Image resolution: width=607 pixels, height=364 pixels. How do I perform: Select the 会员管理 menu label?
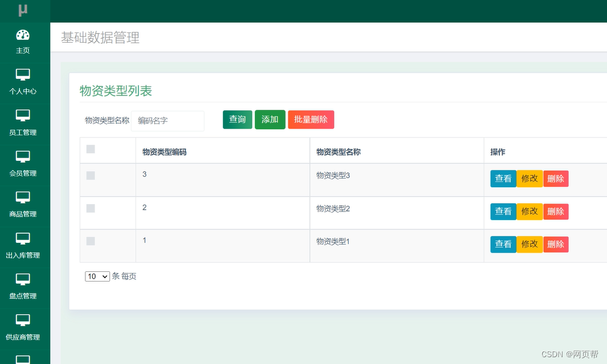pos(23,173)
